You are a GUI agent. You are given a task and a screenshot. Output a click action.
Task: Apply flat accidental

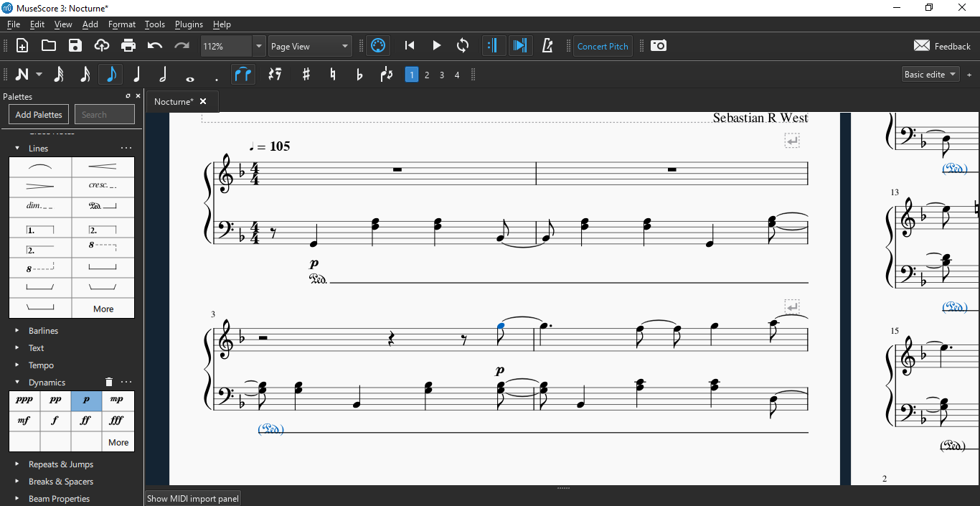click(359, 74)
